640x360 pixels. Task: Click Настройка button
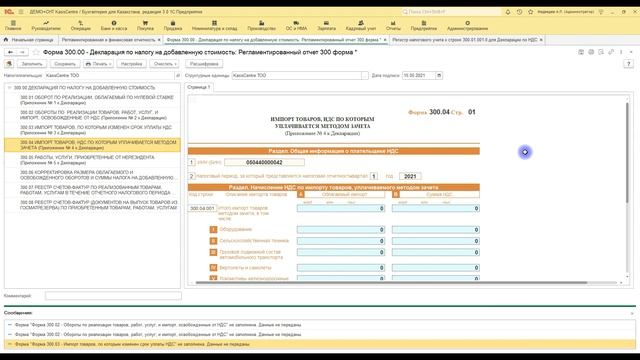click(x=131, y=64)
